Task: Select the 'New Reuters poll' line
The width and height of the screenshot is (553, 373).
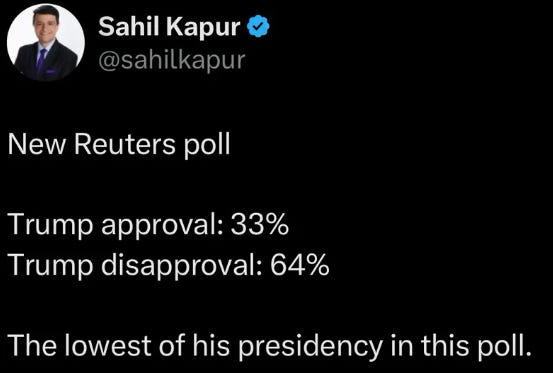Action: [119, 145]
